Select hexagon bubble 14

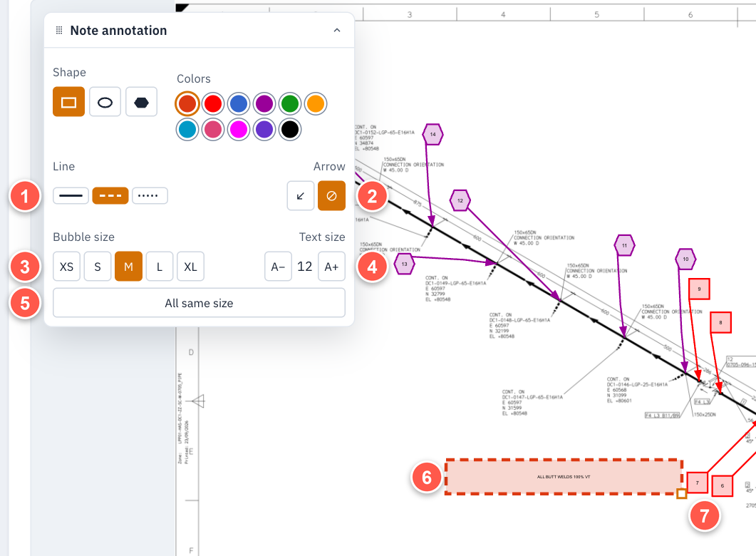(433, 135)
